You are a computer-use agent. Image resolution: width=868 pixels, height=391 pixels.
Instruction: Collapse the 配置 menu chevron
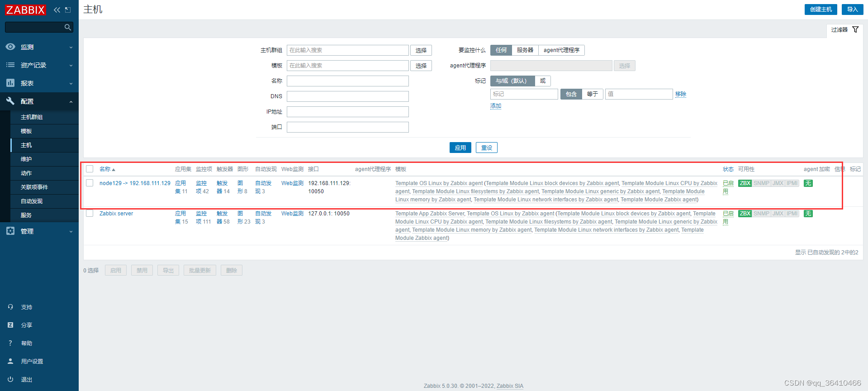pos(71,101)
